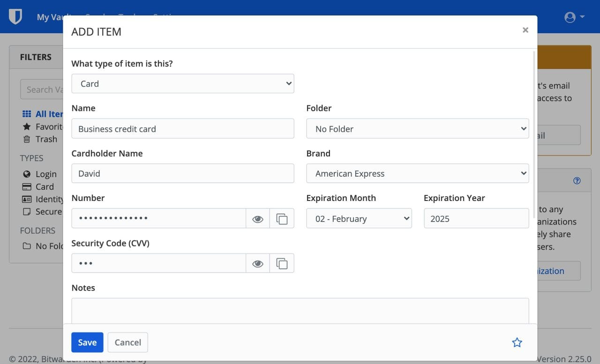The width and height of the screenshot is (600, 364).
Task: Open the Folder dropdown
Action: pos(418,128)
